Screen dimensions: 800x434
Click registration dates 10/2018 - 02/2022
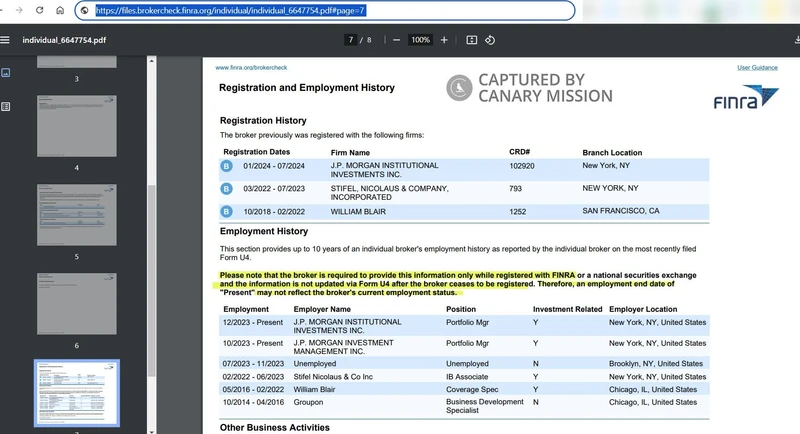click(274, 212)
